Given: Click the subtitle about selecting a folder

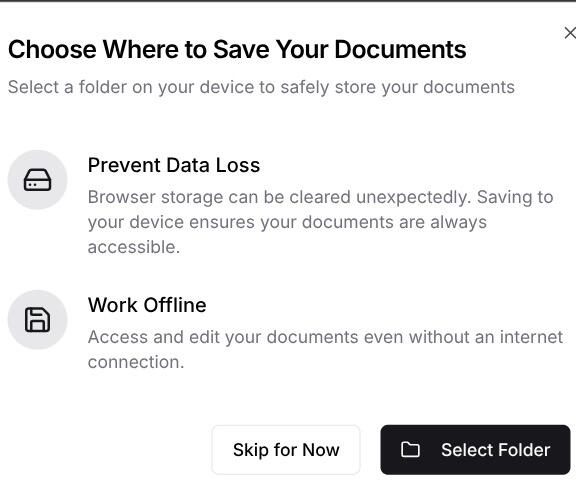Looking at the screenshot, I should point(261,87).
